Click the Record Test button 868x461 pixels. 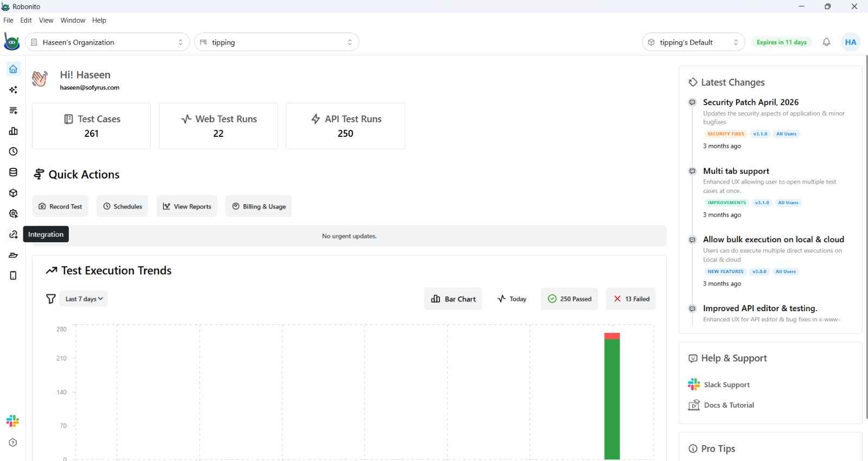(x=60, y=206)
